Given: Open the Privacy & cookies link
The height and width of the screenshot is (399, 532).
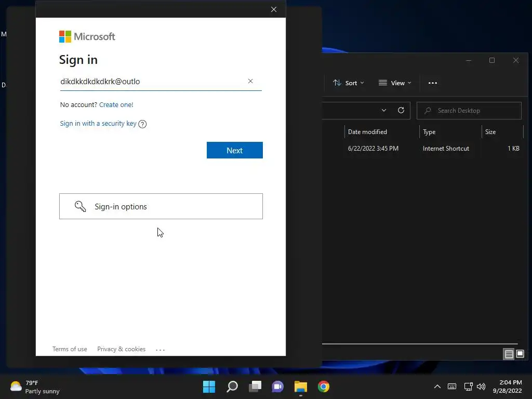Looking at the screenshot, I should tap(121, 349).
